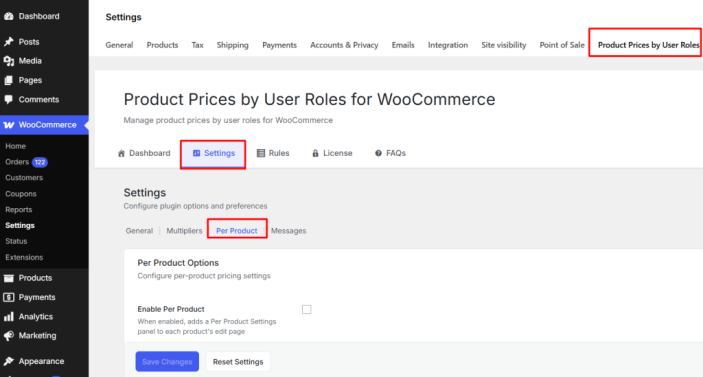Go to WooCommerce Home submenu
The image size is (703, 377).
click(x=15, y=146)
